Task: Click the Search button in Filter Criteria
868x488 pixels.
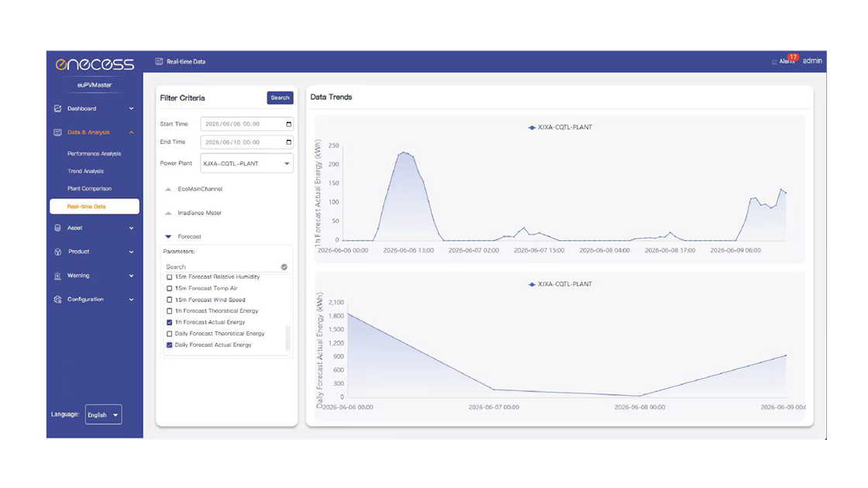Action: (280, 98)
